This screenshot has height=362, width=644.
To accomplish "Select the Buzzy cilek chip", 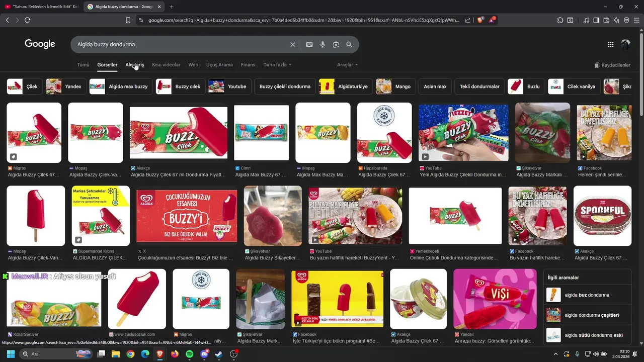I will click(x=180, y=86).
